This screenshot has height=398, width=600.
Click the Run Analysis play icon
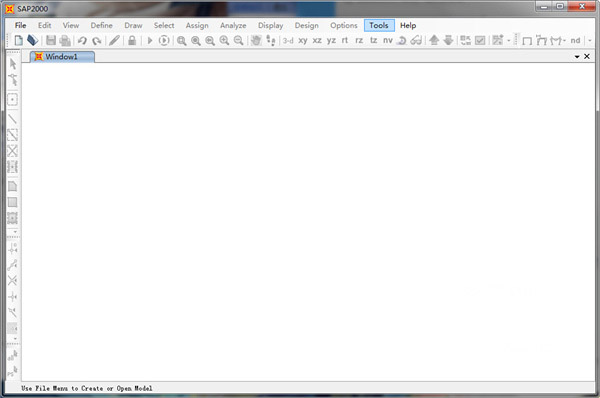150,40
